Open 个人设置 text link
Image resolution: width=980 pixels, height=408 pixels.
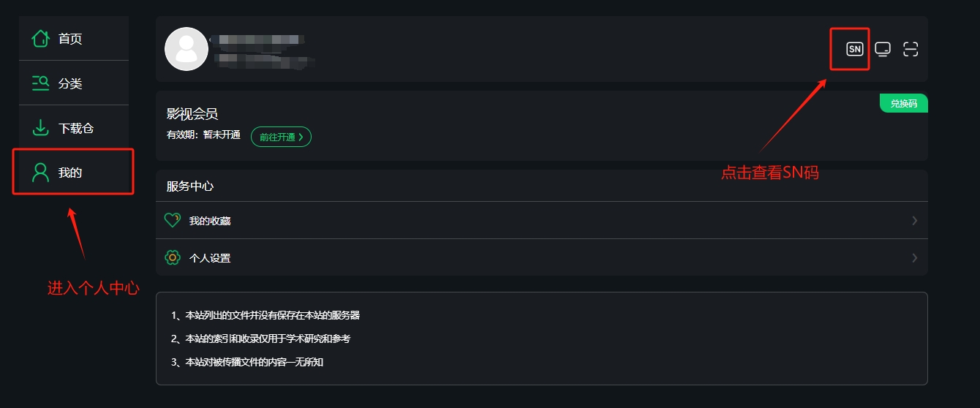(x=210, y=258)
